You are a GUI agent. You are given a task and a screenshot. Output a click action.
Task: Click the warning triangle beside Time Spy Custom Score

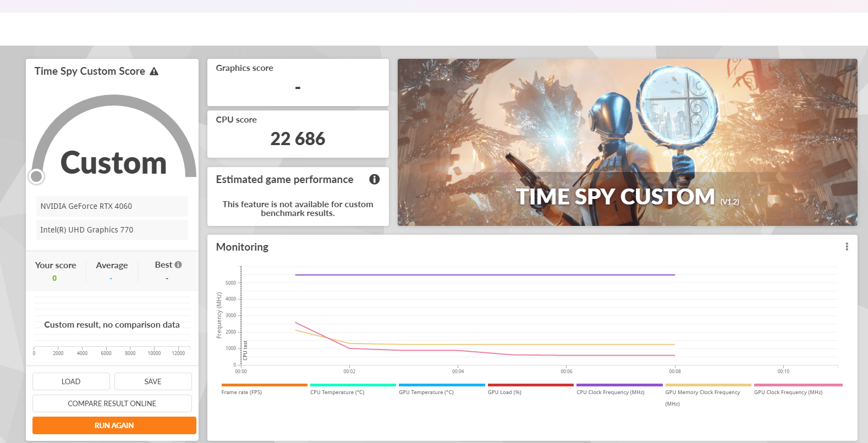(154, 71)
